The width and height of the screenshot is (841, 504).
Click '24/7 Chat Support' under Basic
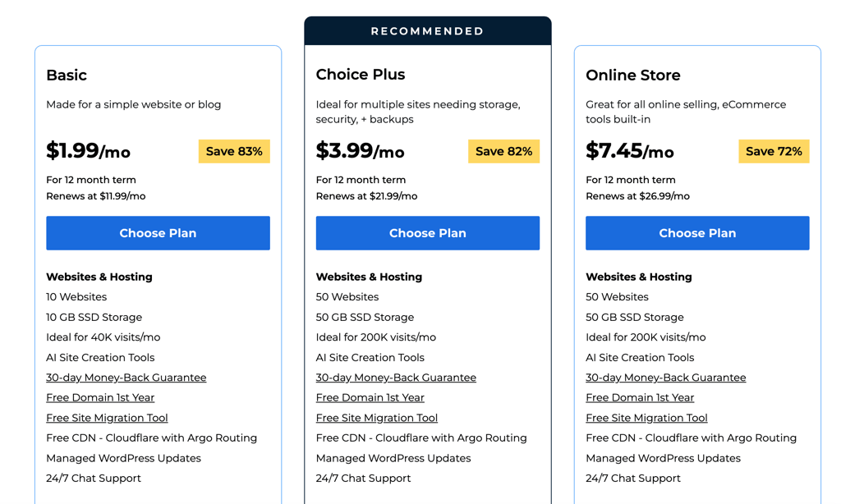click(94, 479)
